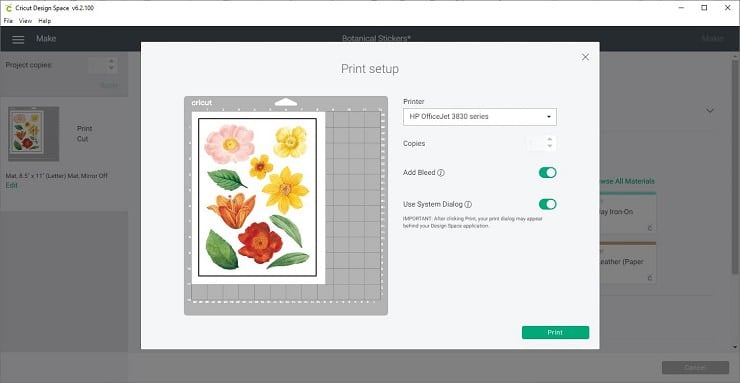This screenshot has width=740, height=383.
Task: Click the Print setup heading
Action: (x=370, y=69)
